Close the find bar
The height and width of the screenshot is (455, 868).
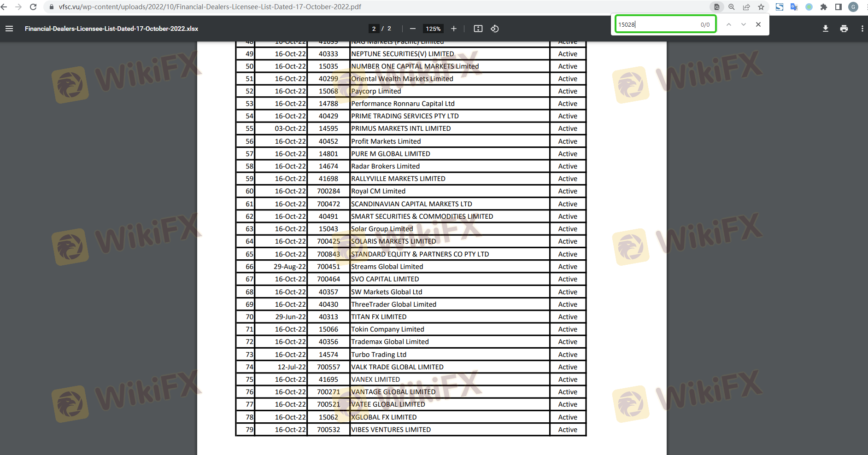point(758,24)
